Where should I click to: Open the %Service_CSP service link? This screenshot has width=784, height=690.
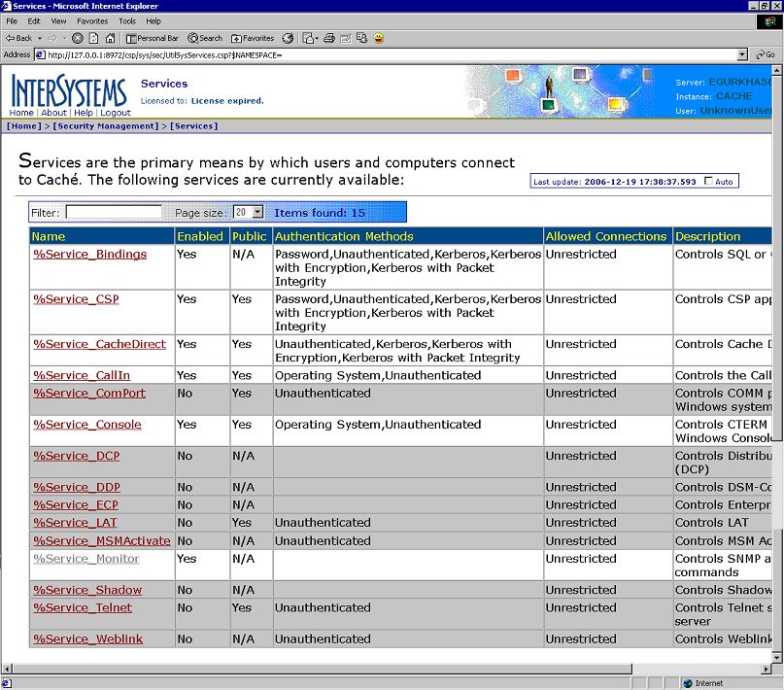click(x=76, y=299)
